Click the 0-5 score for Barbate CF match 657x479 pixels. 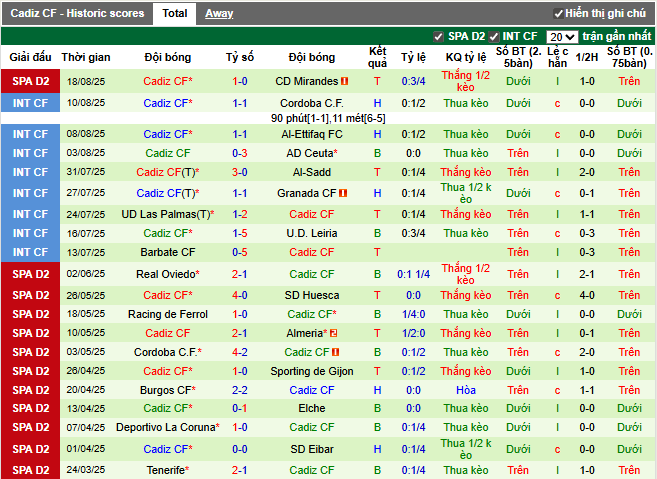tap(240, 252)
